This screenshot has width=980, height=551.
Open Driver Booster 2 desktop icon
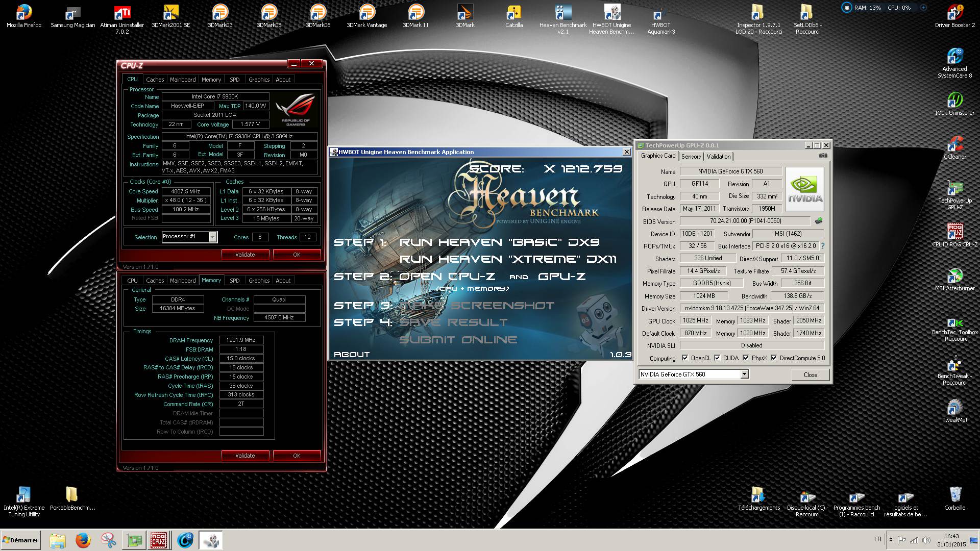click(x=954, y=16)
